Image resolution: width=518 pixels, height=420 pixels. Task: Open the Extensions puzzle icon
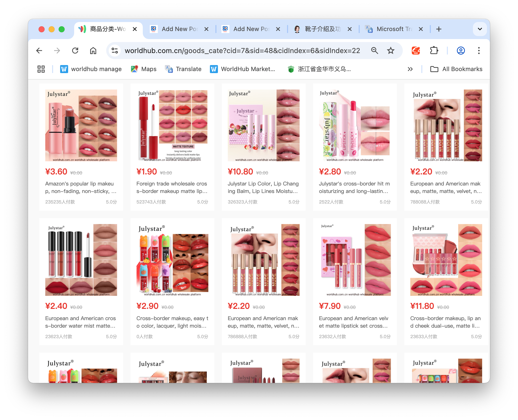[434, 51]
